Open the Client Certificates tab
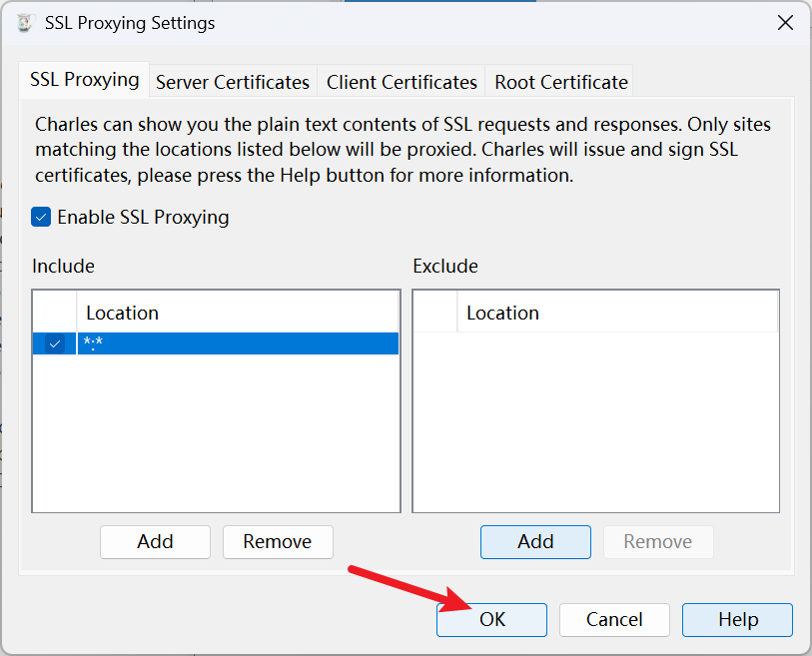The height and width of the screenshot is (656, 812). click(x=402, y=82)
